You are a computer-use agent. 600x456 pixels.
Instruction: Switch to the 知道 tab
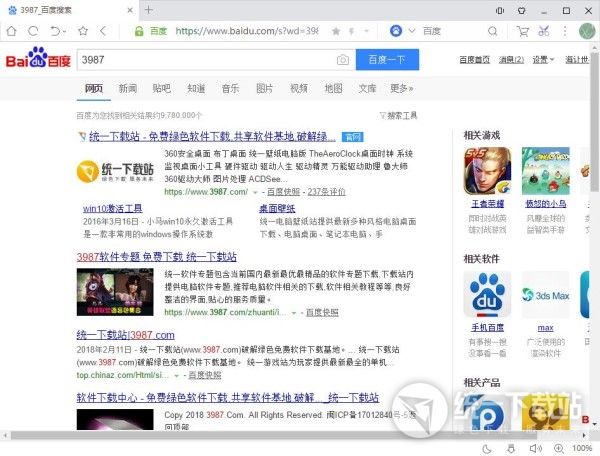[196, 88]
